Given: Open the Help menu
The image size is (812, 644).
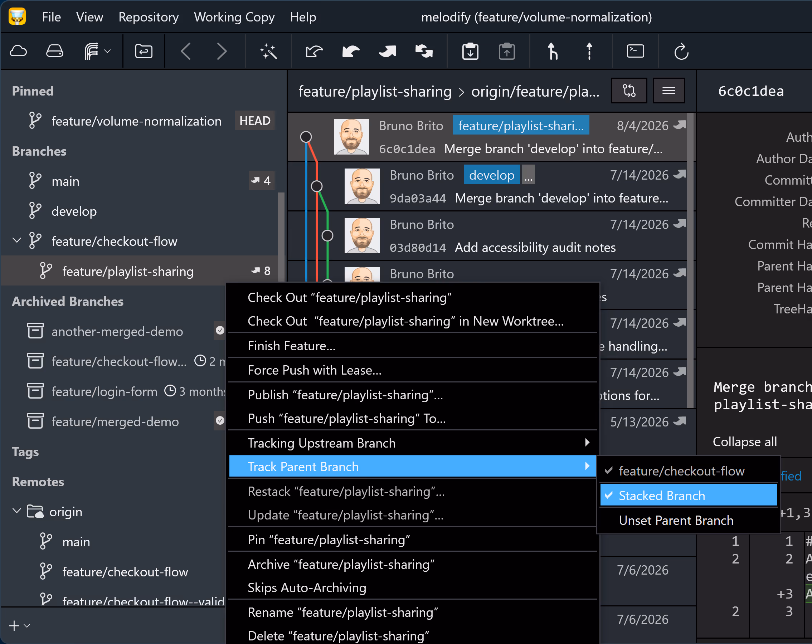Looking at the screenshot, I should click(x=303, y=17).
